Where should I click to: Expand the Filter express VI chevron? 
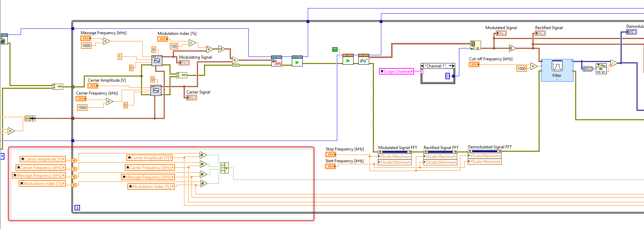click(557, 80)
